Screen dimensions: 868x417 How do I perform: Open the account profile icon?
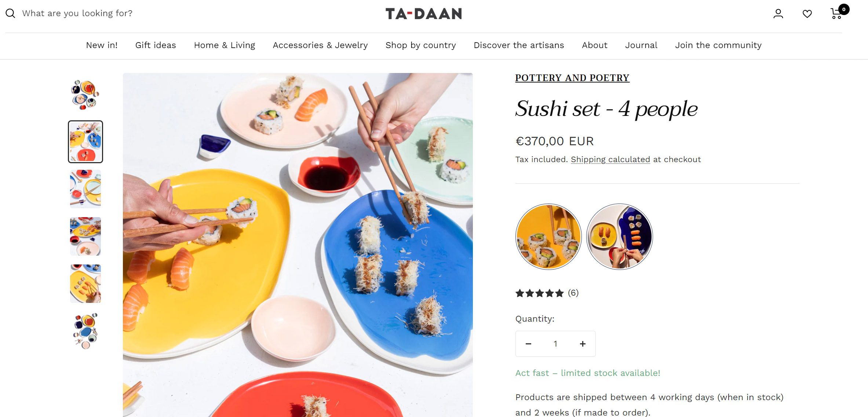778,14
